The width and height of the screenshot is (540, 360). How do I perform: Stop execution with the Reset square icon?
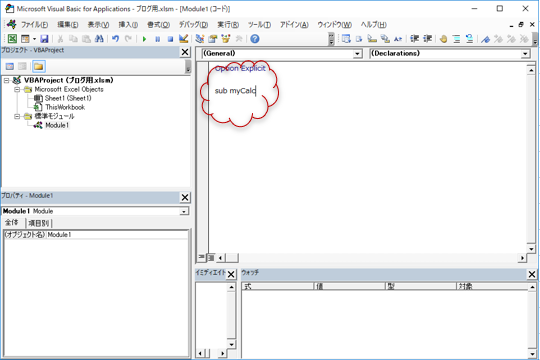(x=170, y=39)
